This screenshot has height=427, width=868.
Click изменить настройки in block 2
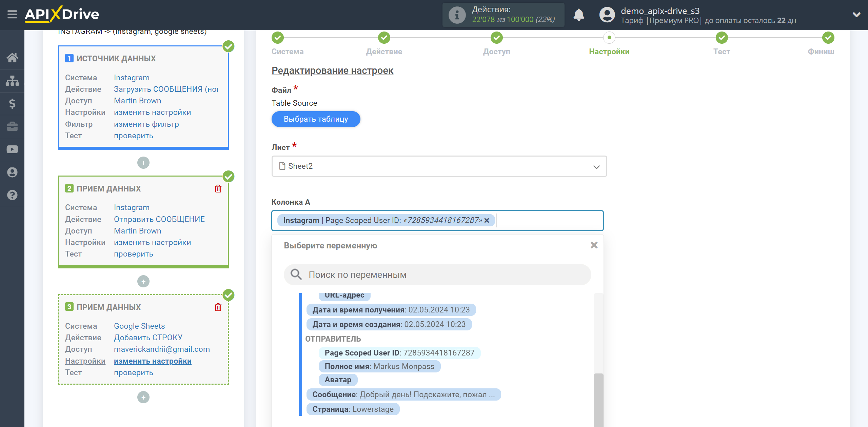coord(152,242)
